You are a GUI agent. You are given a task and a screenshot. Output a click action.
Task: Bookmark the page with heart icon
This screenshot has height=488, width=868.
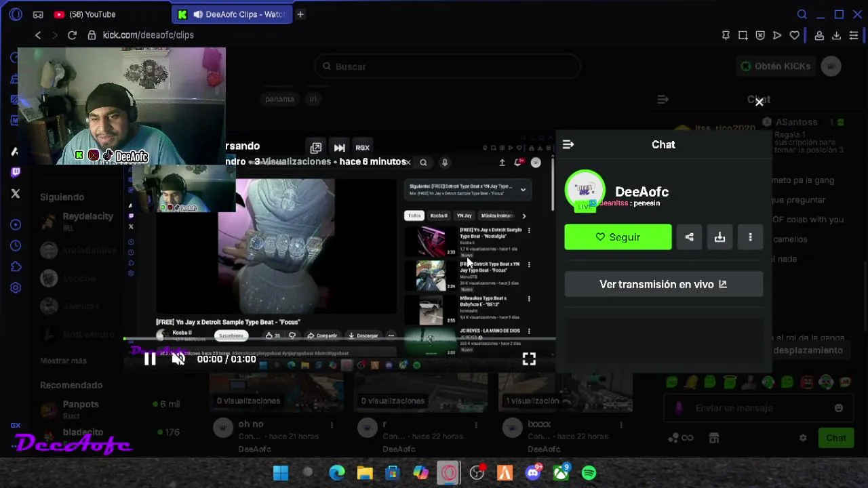(x=795, y=35)
